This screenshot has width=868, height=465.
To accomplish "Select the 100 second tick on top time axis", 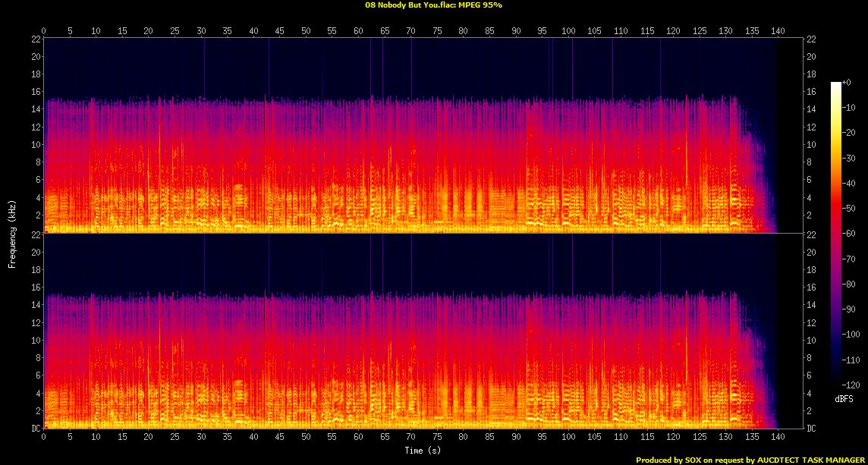I will [x=568, y=31].
